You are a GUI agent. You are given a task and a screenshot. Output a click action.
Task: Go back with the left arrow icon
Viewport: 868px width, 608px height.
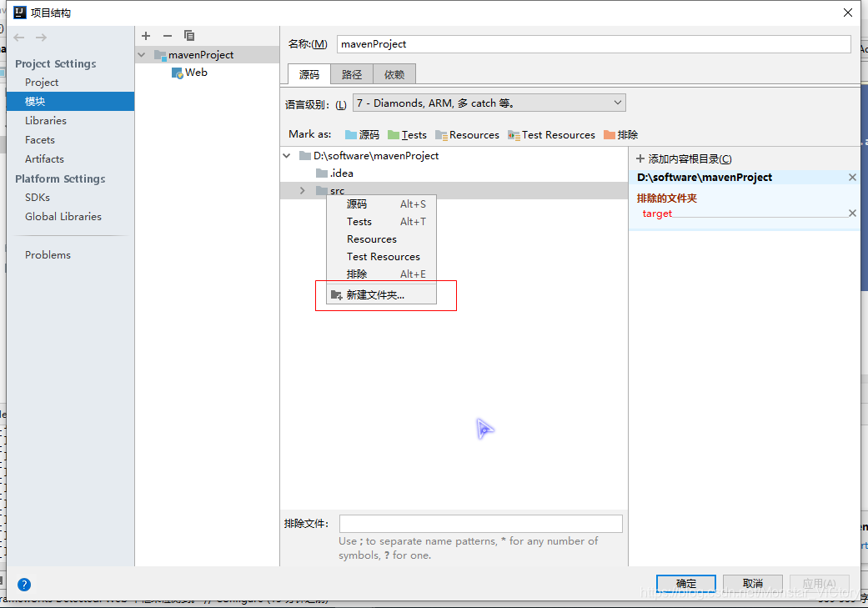point(19,38)
